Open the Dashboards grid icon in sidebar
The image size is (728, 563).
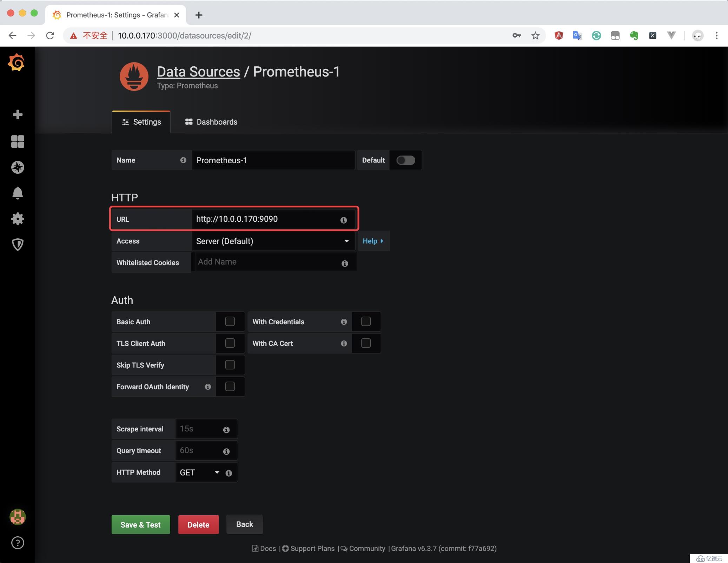(x=18, y=141)
